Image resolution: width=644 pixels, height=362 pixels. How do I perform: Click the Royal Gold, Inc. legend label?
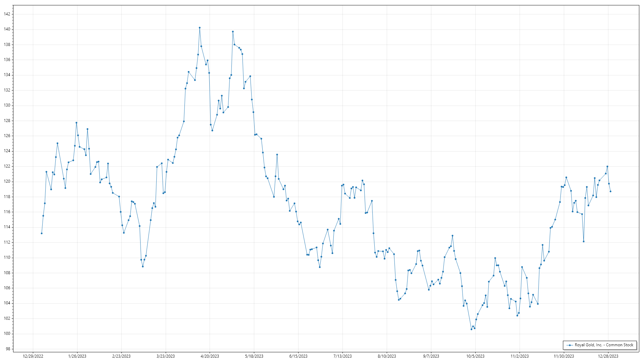604,345
